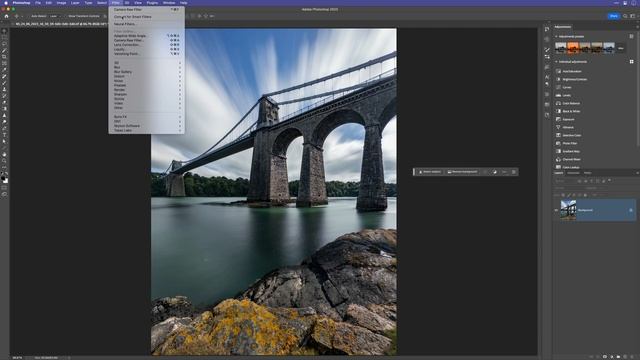The height and width of the screenshot is (360, 640).
Task: Select the Path Selection tool
Action: click(x=4, y=142)
